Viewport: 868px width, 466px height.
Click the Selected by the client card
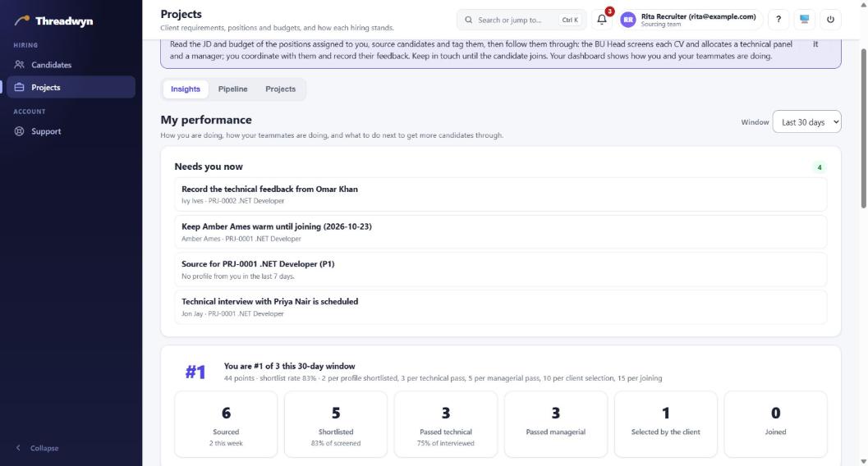(665, 424)
